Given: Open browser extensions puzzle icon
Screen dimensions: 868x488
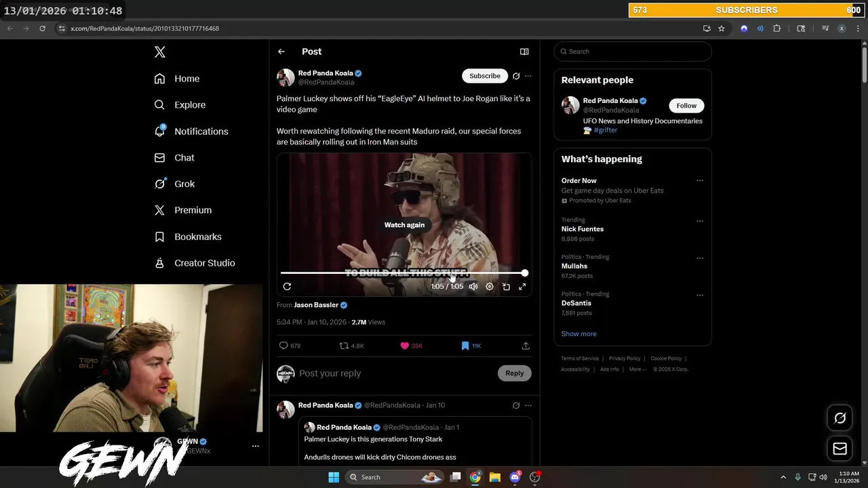Looking at the screenshot, I should (777, 28).
